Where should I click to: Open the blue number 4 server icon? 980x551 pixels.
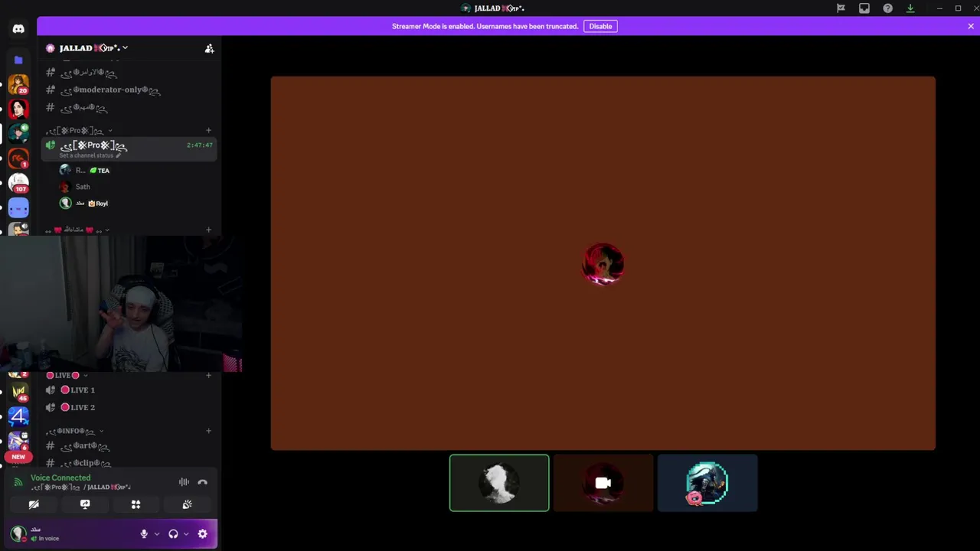point(18,416)
